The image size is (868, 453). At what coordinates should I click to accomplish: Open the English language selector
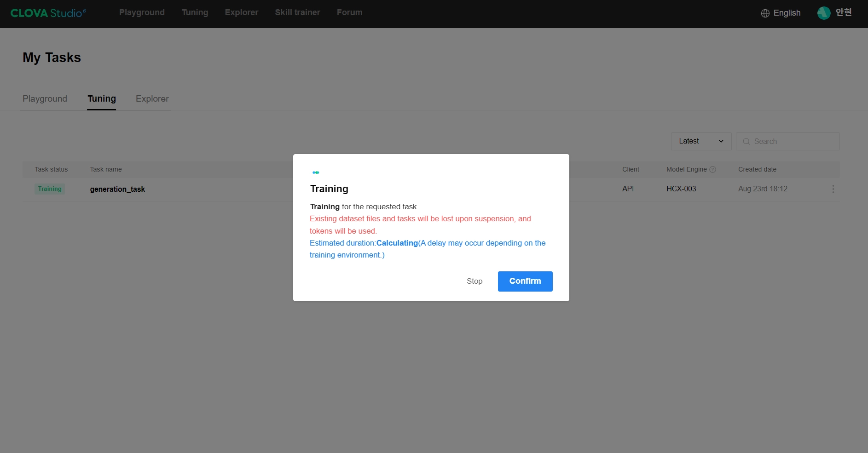pyautogui.click(x=781, y=13)
